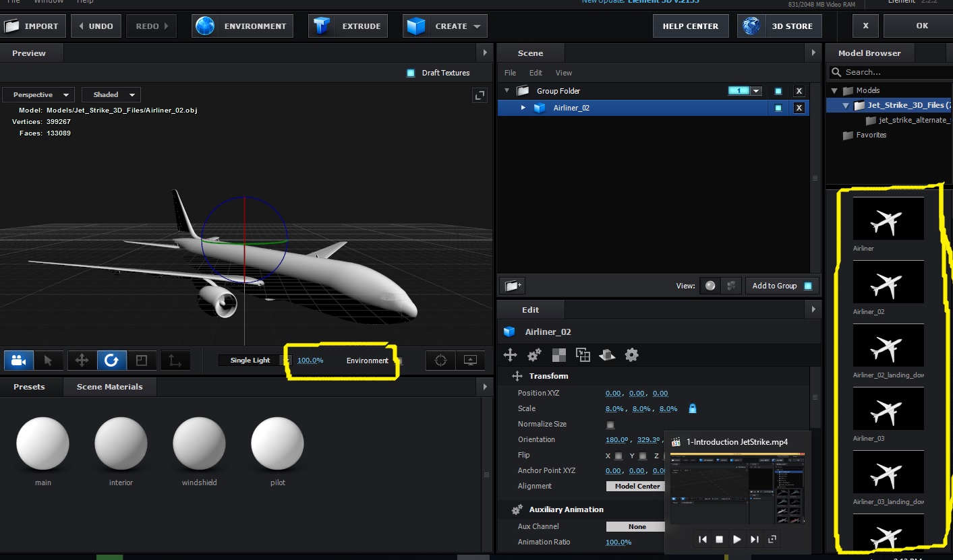Open the CREATE dropdown menu
The height and width of the screenshot is (560, 953).
pyautogui.click(x=445, y=26)
